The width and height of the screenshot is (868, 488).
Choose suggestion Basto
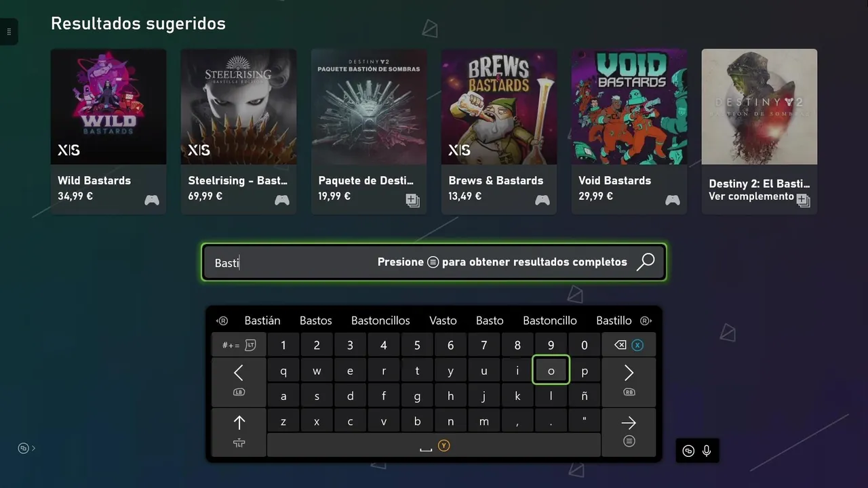point(490,321)
